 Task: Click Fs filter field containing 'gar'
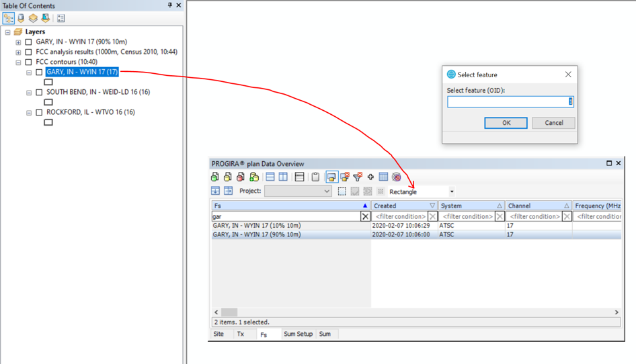[286, 216]
